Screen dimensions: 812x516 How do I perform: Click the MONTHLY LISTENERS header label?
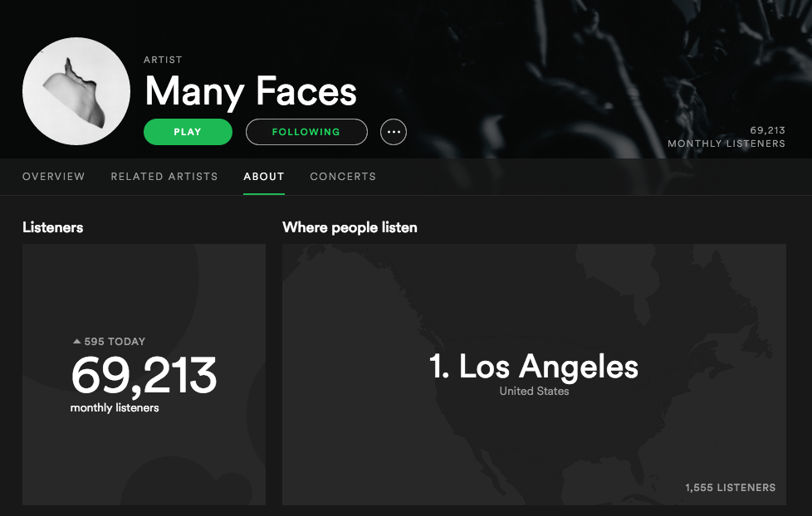(726, 144)
